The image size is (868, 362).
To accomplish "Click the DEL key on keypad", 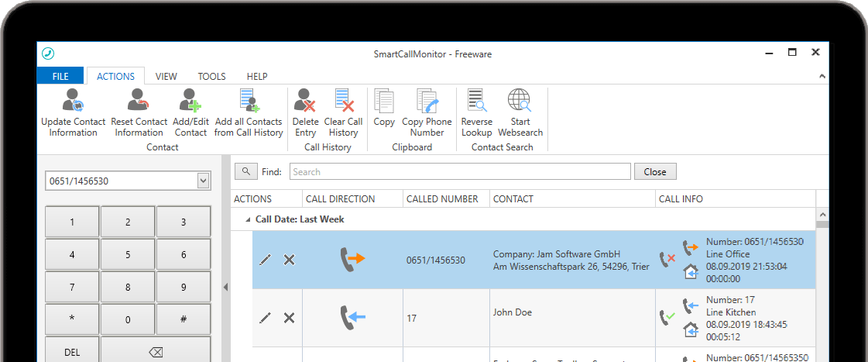I will [72, 352].
